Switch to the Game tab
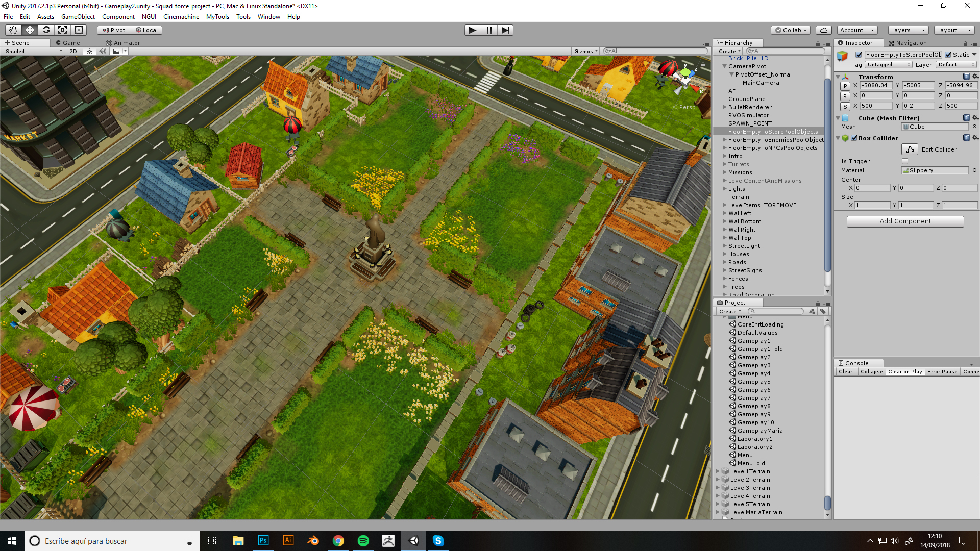Image resolution: width=980 pixels, height=551 pixels. coord(68,43)
